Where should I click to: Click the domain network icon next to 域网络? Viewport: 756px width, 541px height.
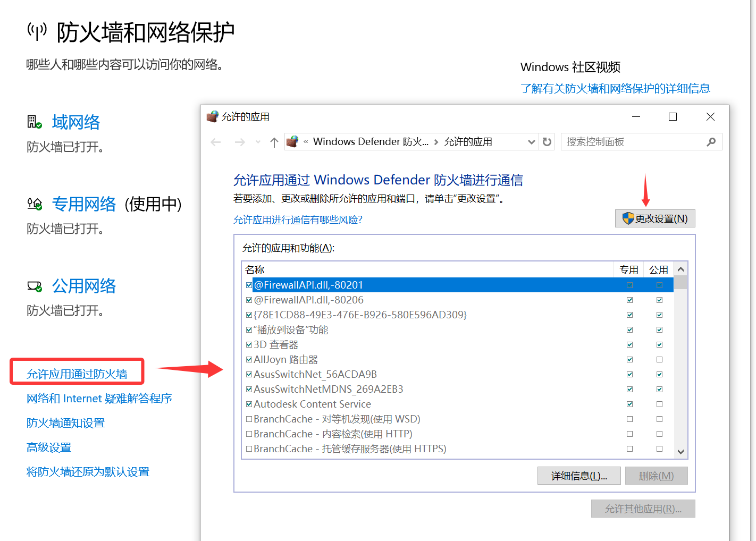tap(34, 121)
